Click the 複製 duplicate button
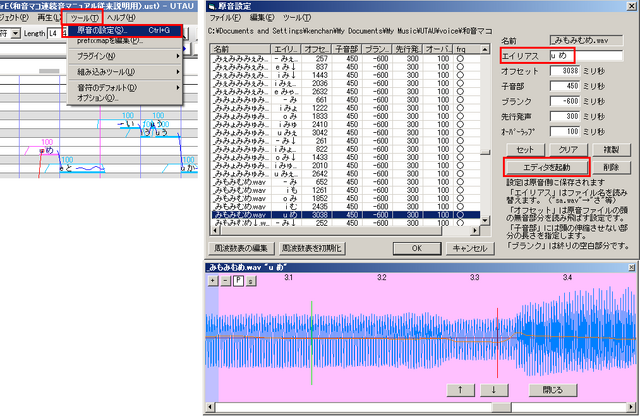640x416 pixels. point(611,150)
